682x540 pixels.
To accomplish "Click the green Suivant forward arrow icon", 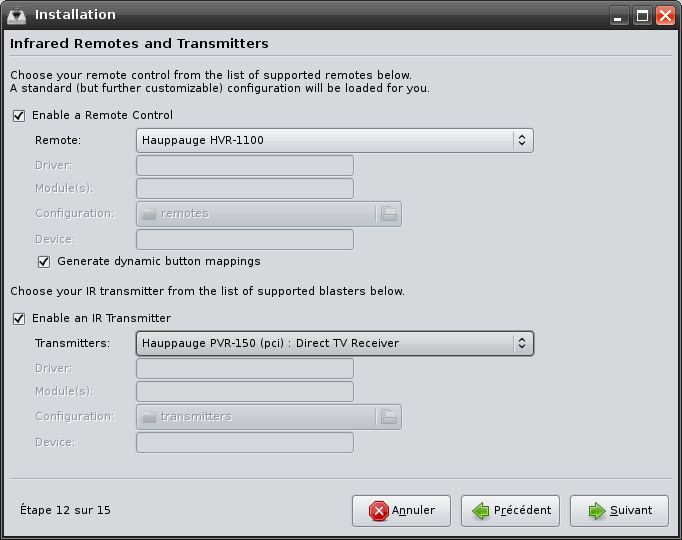I will point(597,511).
